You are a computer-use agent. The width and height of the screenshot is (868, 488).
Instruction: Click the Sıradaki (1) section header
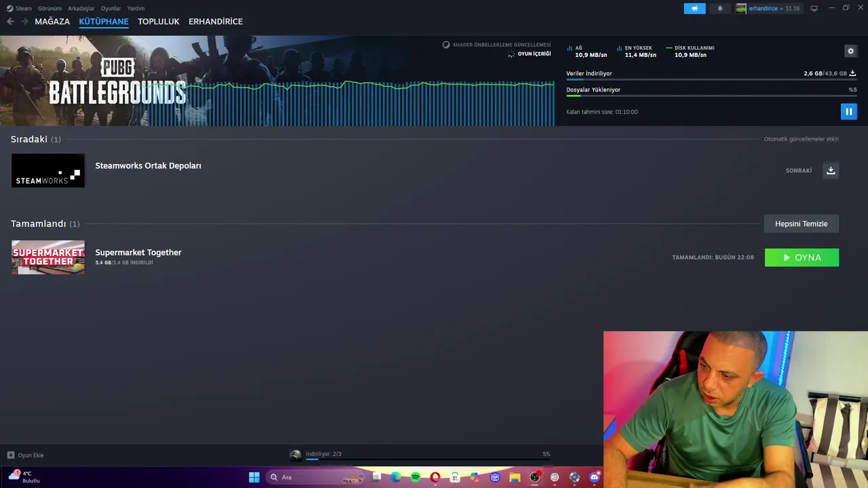(36, 139)
